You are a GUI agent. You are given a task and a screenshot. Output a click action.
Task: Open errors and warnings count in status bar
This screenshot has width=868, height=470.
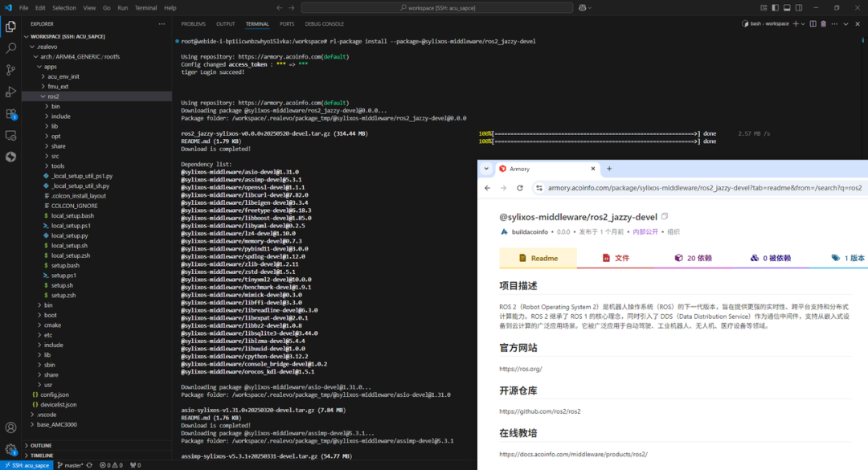pos(111,465)
